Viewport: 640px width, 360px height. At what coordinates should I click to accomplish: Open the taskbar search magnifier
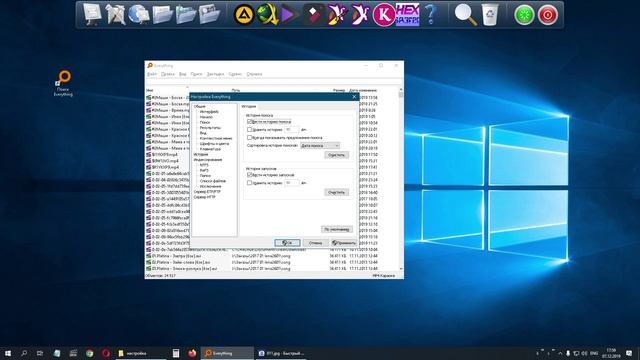(x=24, y=353)
